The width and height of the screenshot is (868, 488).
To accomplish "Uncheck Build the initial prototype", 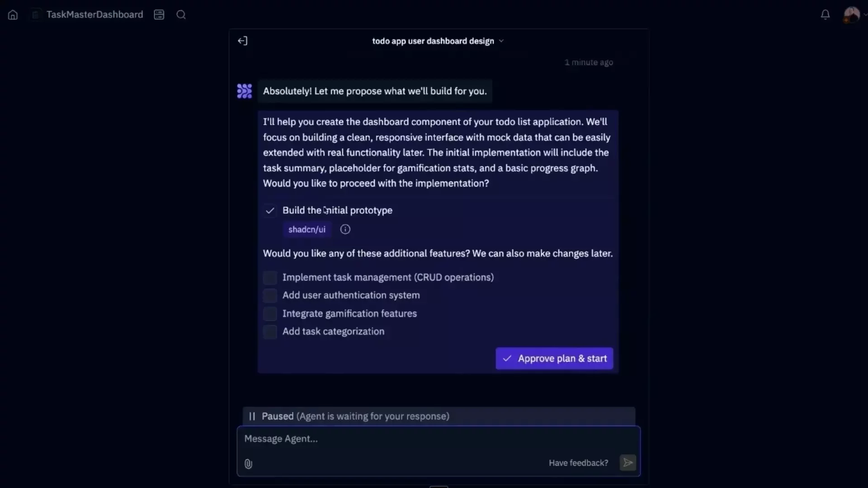I will [270, 211].
